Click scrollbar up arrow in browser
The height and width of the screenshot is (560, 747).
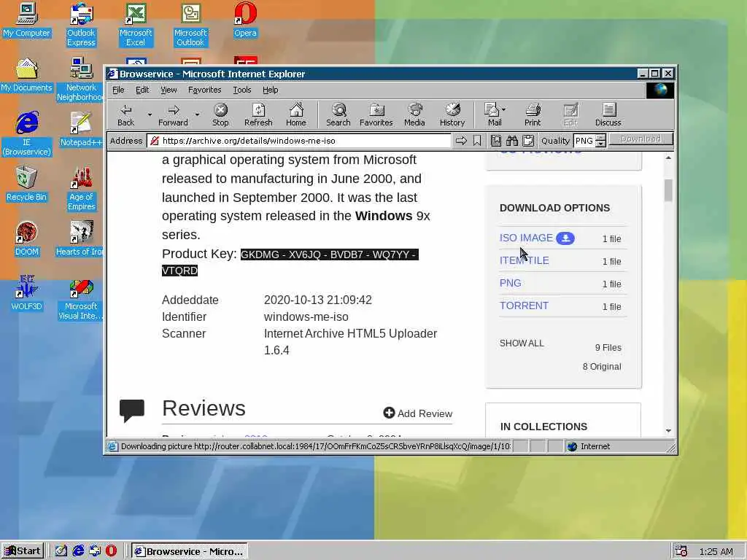[668, 157]
